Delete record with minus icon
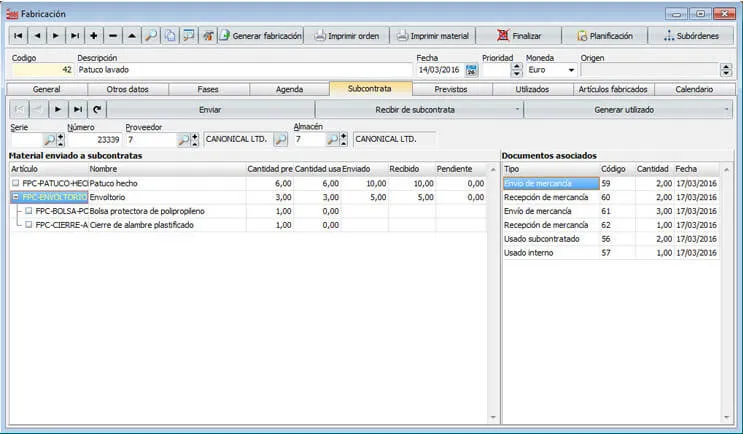 coord(113,36)
